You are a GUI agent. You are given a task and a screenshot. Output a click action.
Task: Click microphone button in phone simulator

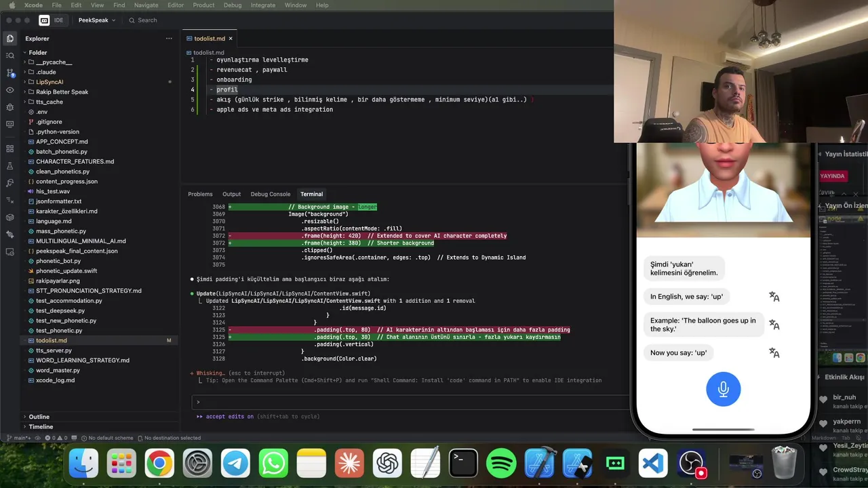coord(723,389)
